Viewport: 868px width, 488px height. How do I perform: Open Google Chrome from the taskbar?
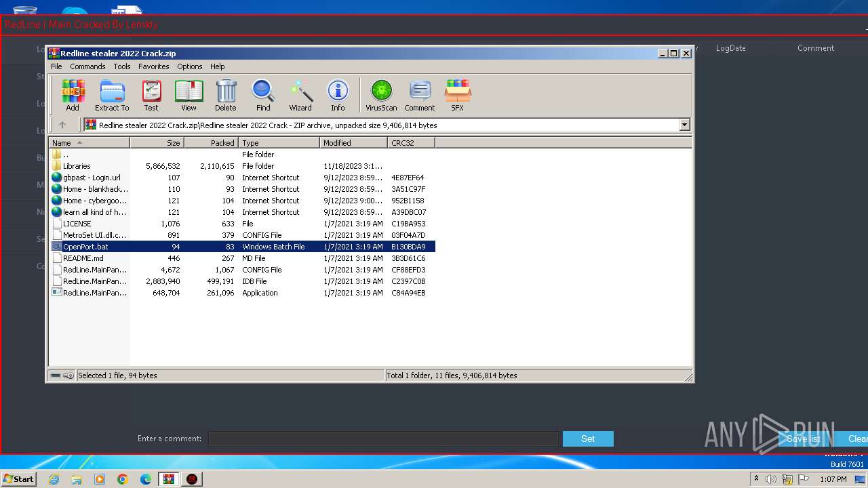coord(123,479)
